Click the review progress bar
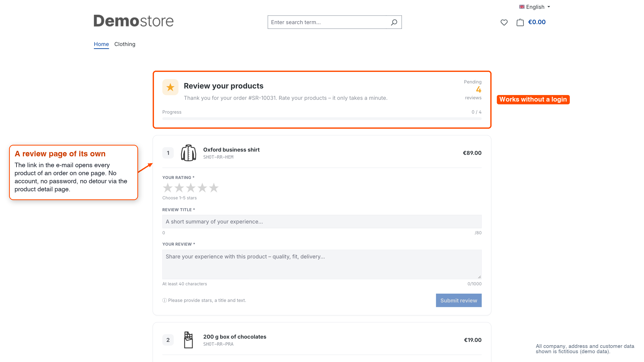 point(322,119)
